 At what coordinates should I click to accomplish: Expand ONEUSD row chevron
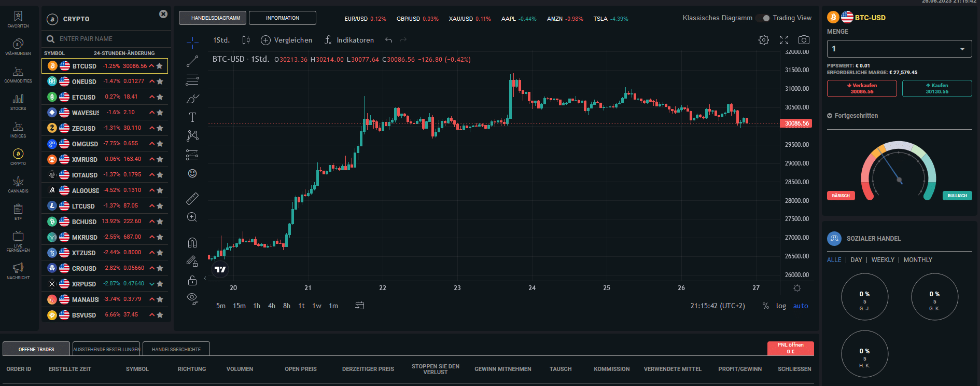[x=152, y=81]
